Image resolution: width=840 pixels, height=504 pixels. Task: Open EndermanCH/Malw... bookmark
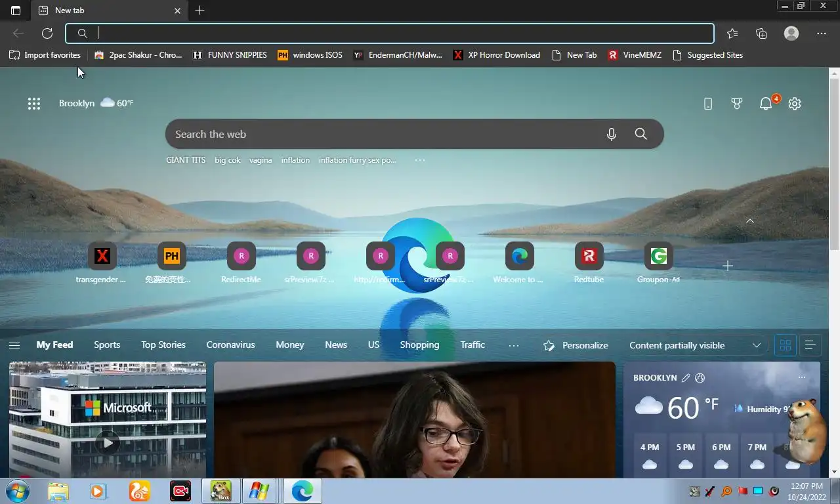click(x=398, y=55)
